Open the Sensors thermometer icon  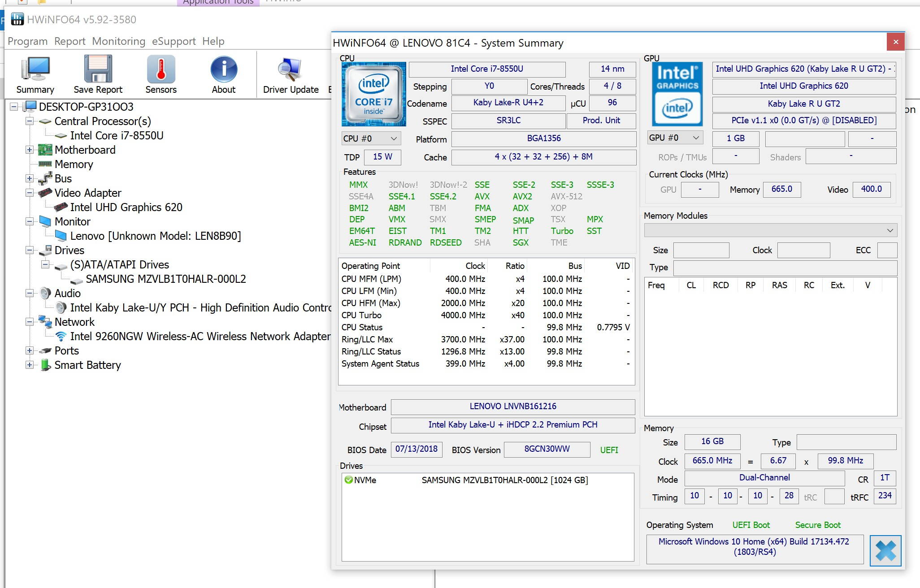click(161, 69)
